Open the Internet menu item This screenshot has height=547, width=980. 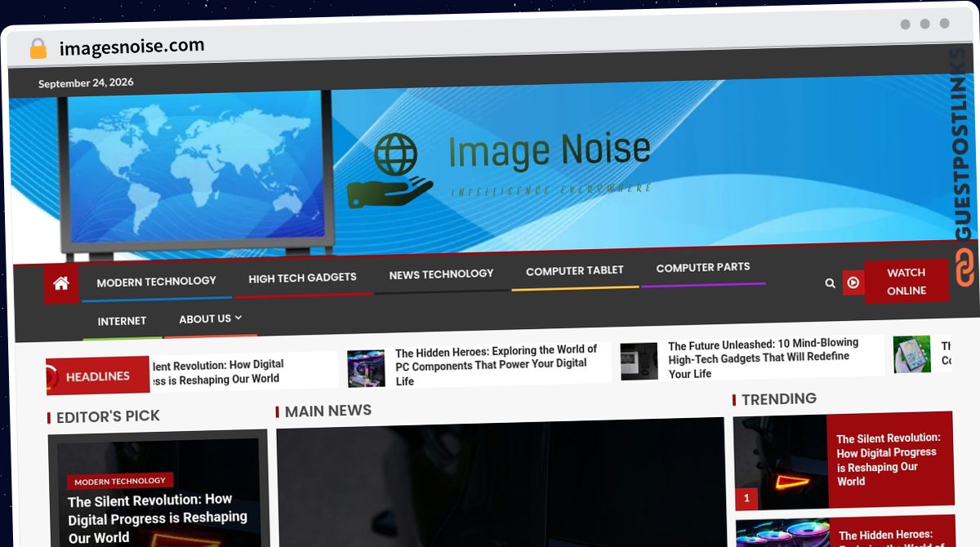pos(122,321)
